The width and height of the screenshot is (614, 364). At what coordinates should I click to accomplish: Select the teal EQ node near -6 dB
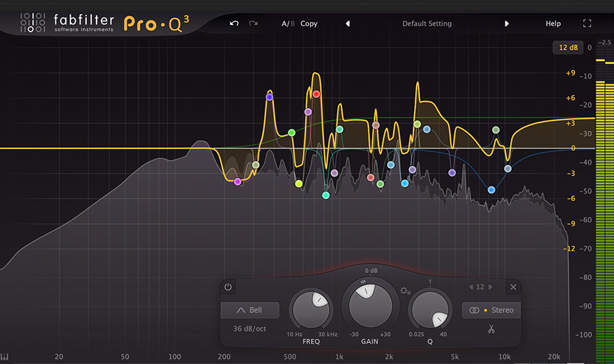tap(326, 195)
